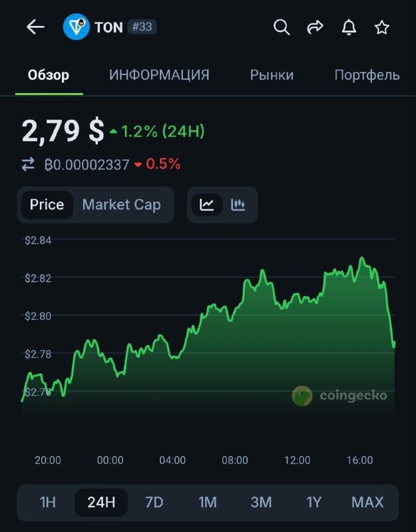This screenshot has width=416, height=532.
Task: Add TON to favorites star
Action: click(381, 27)
